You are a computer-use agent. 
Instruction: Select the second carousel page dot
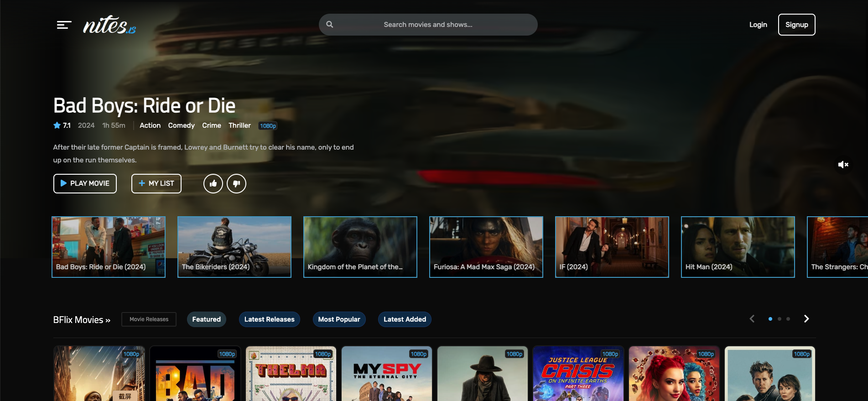[780, 319]
